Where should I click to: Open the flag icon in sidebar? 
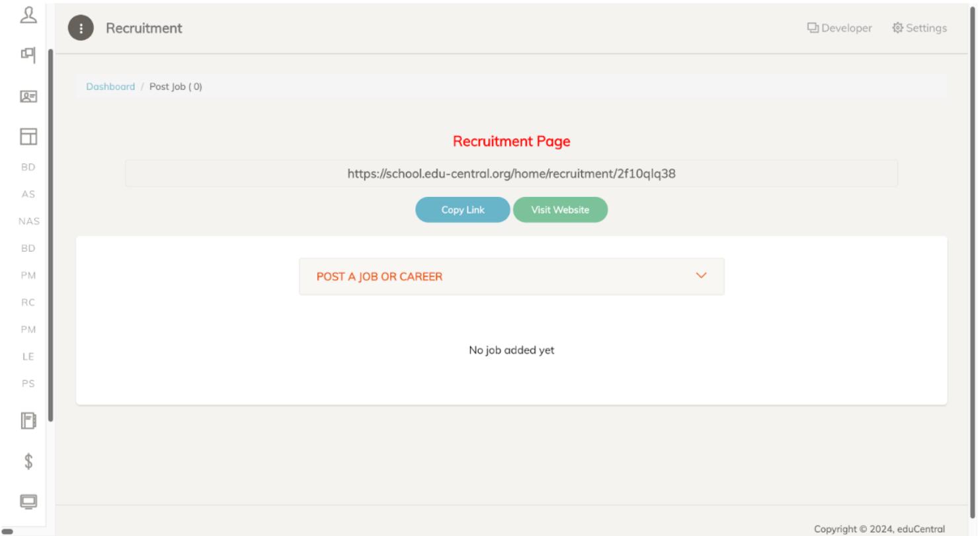[x=28, y=54]
